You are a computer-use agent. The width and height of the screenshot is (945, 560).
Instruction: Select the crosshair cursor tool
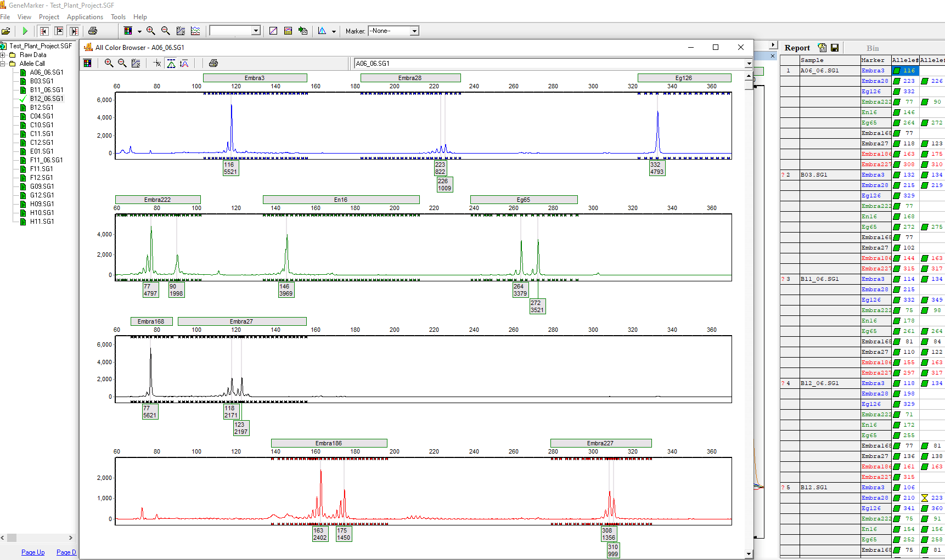(x=156, y=63)
